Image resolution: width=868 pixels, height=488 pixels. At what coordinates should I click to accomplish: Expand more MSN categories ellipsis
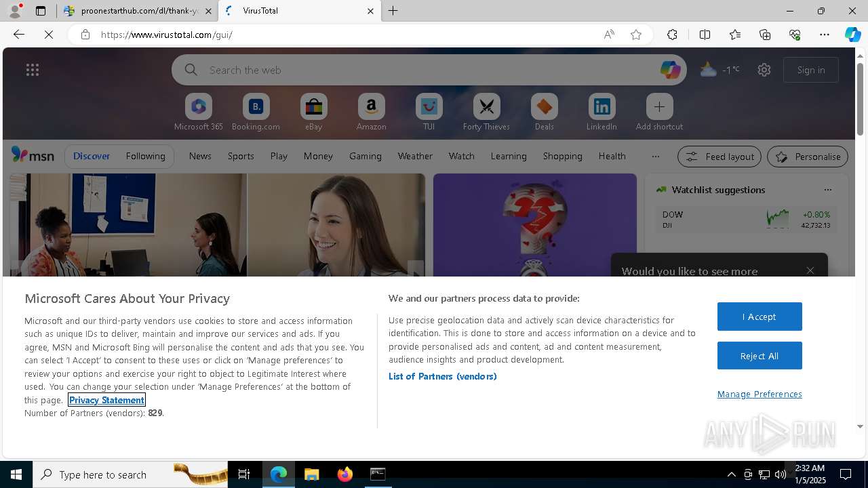(x=656, y=156)
